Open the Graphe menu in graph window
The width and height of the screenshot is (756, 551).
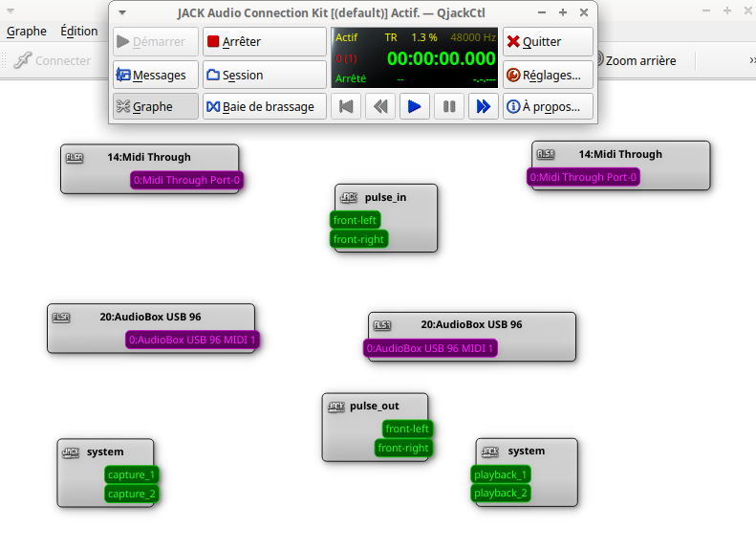(27, 31)
